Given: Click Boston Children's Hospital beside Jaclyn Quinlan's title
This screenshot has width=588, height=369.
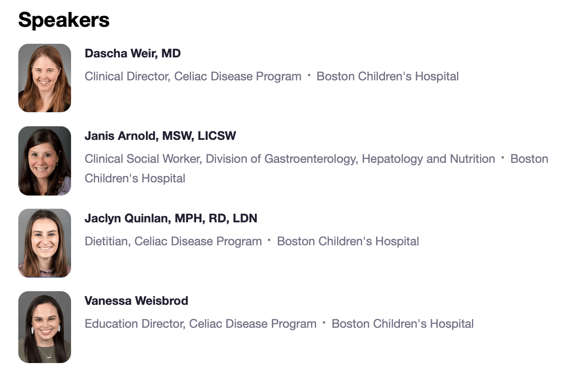Looking at the screenshot, I should click(348, 241).
